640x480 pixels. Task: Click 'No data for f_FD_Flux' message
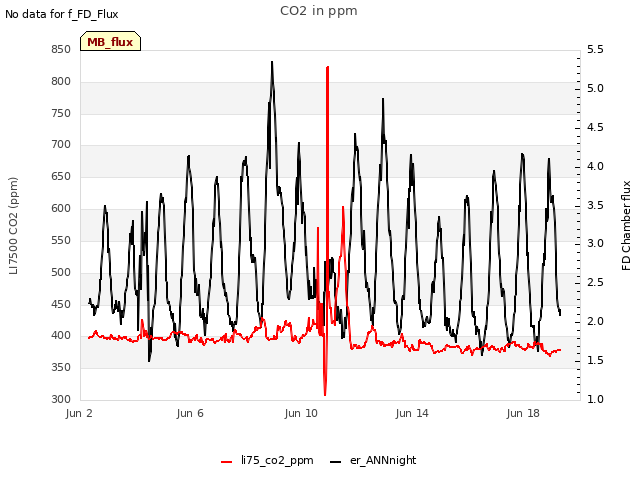coord(62,14)
